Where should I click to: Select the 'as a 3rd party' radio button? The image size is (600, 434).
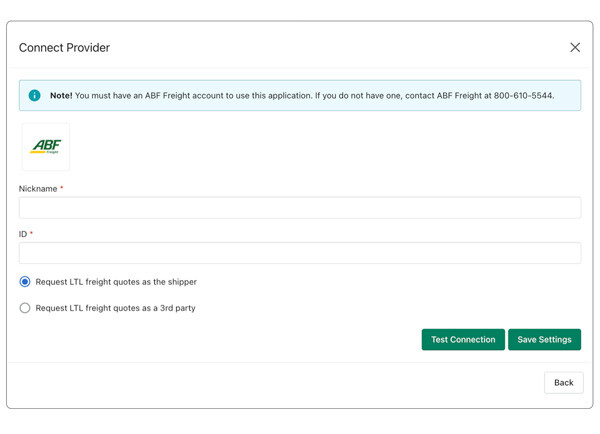coord(25,308)
